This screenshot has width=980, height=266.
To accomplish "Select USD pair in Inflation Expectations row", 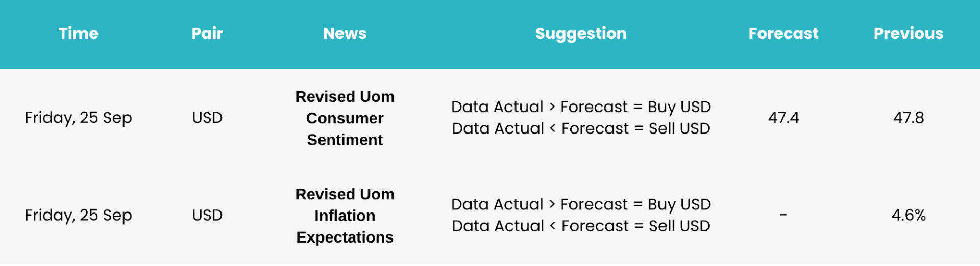I will [207, 215].
